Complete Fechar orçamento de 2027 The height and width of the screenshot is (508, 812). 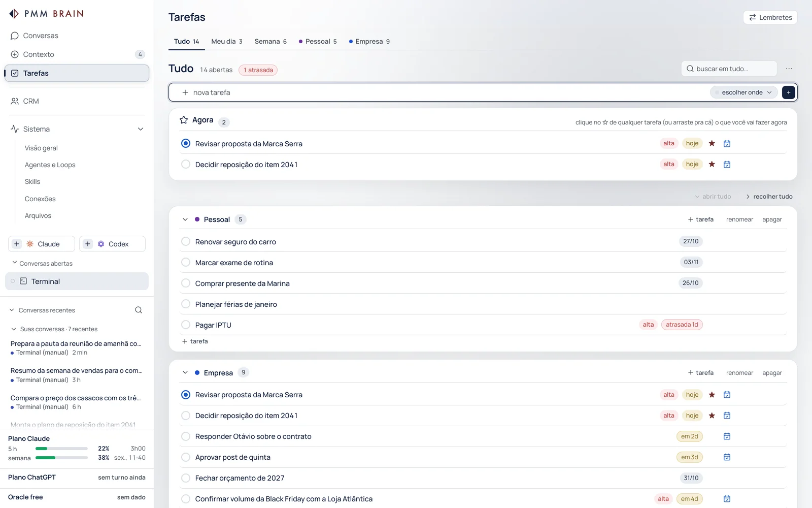(186, 478)
